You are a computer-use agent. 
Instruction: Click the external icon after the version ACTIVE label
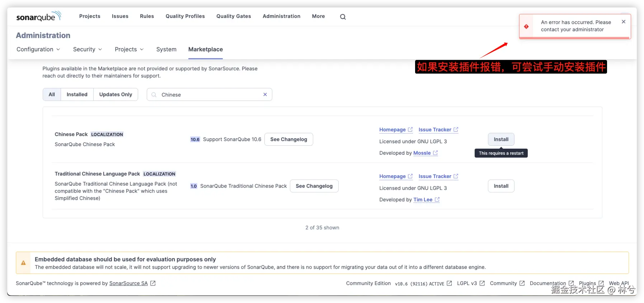[449, 283]
